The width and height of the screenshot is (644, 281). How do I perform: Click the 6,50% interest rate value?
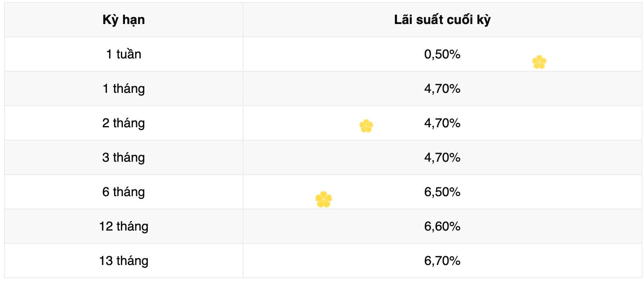click(442, 192)
